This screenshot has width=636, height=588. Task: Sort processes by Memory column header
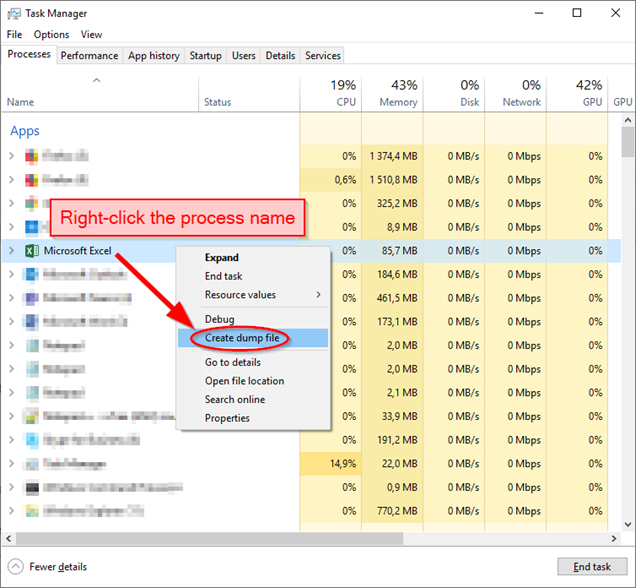coord(398,93)
